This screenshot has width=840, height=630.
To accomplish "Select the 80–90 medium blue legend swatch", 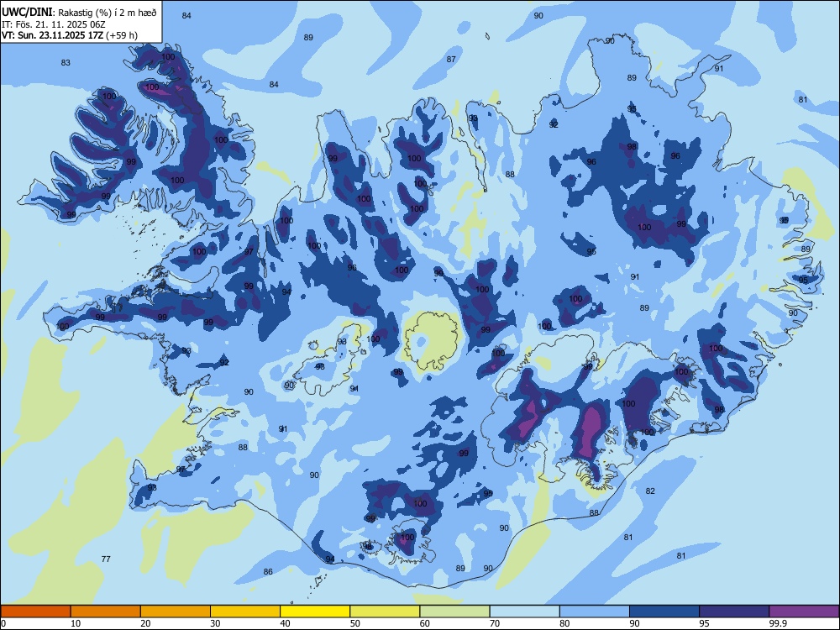I will (x=595, y=612).
